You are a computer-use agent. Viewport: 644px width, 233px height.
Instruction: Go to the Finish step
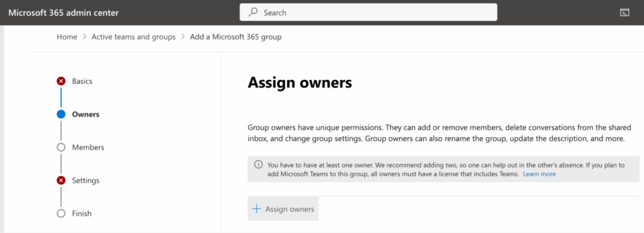(x=82, y=213)
